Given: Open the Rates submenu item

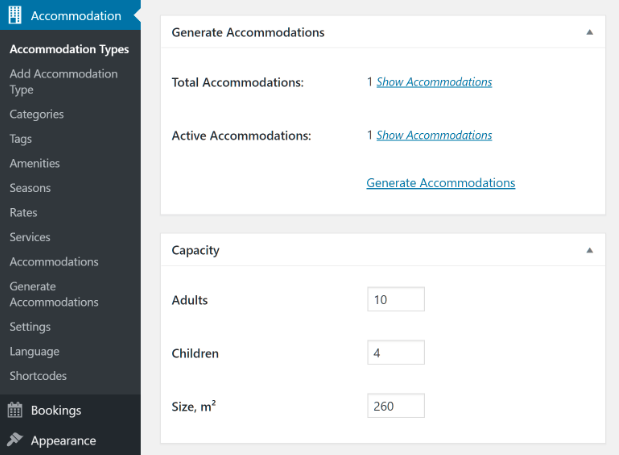Looking at the screenshot, I should pos(24,212).
